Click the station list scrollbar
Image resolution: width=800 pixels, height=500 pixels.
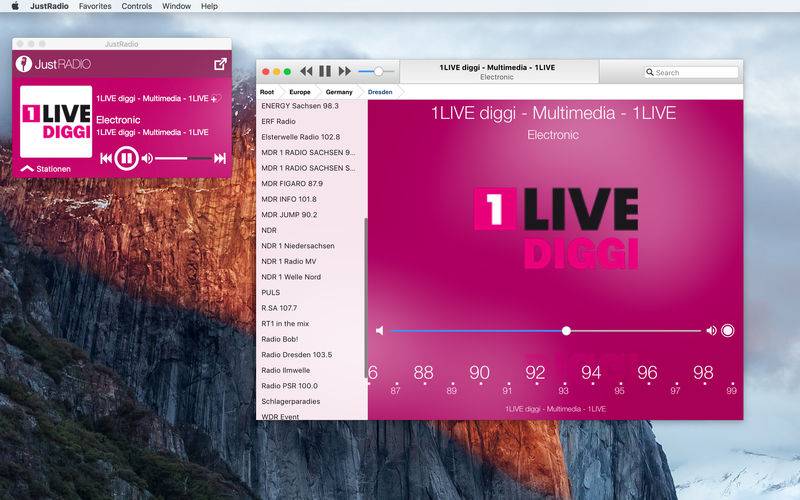pos(366,298)
